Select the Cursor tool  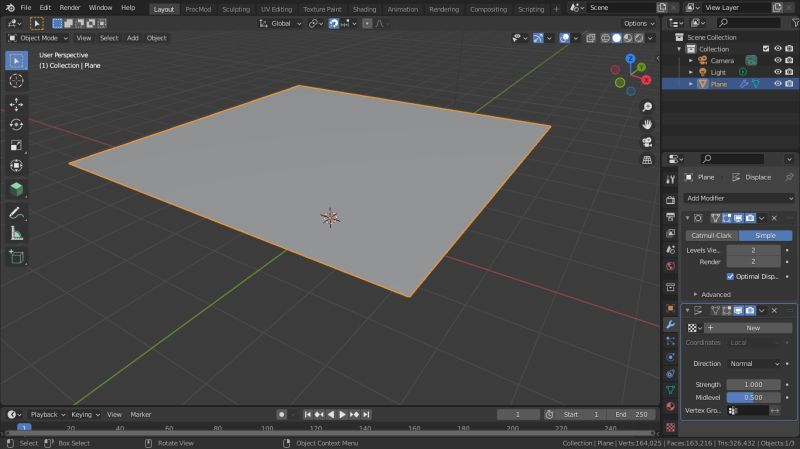(16, 81)
